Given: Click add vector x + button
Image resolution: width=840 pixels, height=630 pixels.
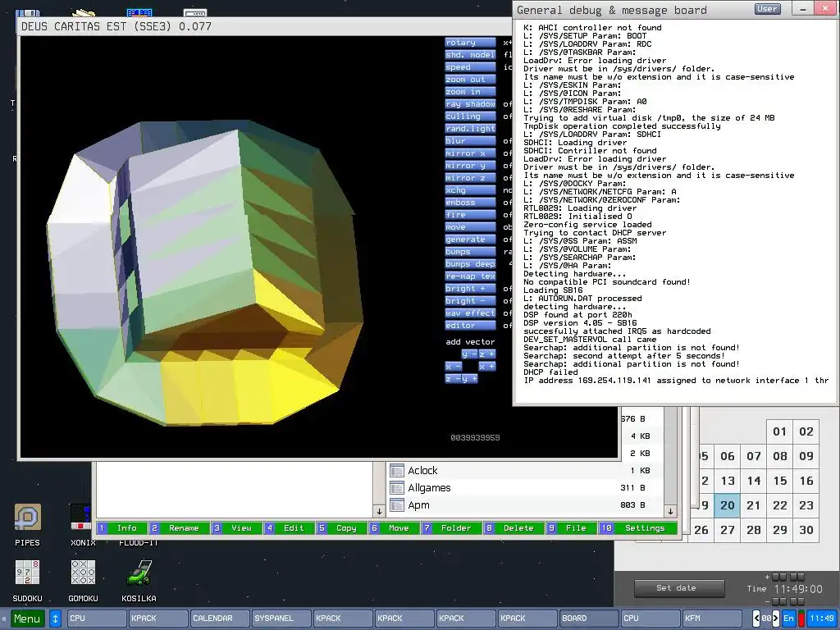Looking at the screenshot, I should pos(487,367).
